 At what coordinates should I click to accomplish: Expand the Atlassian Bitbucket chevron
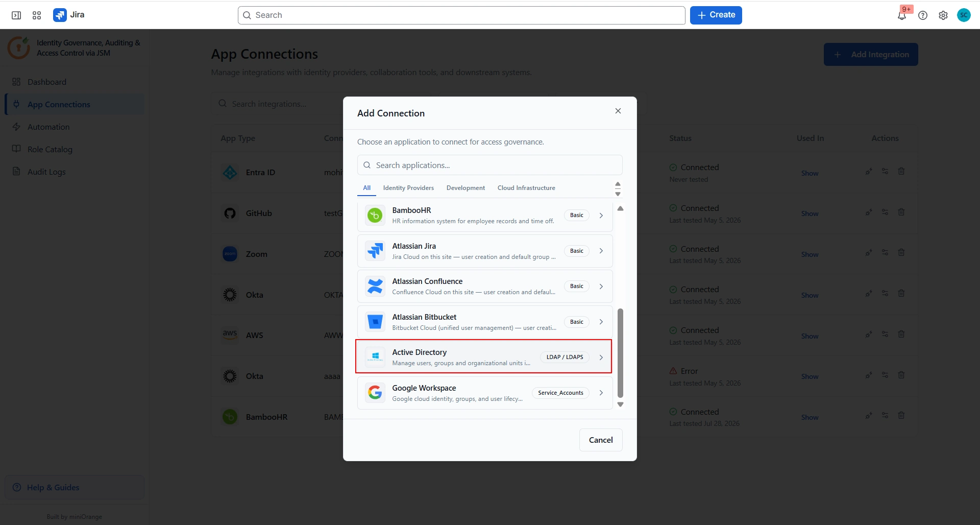[x=601, y=322]
